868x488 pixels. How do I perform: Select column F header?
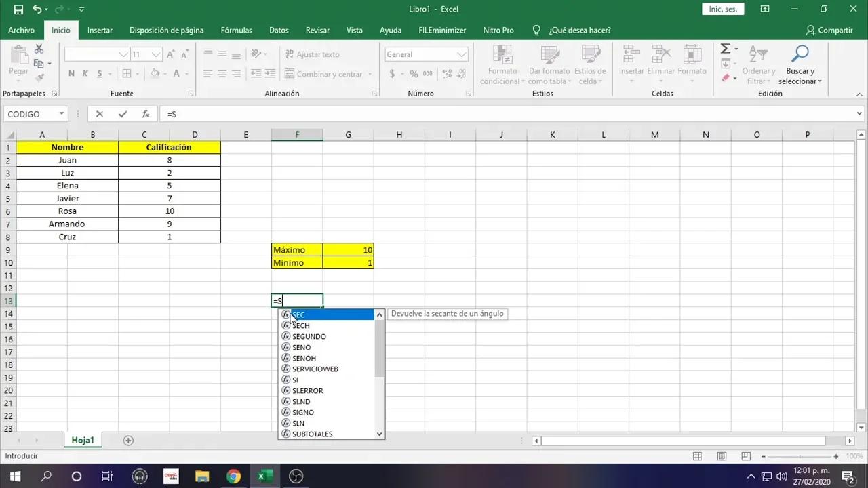point(297,134)
